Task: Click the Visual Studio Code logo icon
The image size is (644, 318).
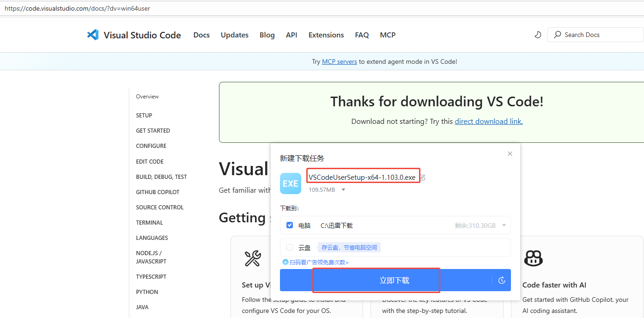Action: coord(93,35)
